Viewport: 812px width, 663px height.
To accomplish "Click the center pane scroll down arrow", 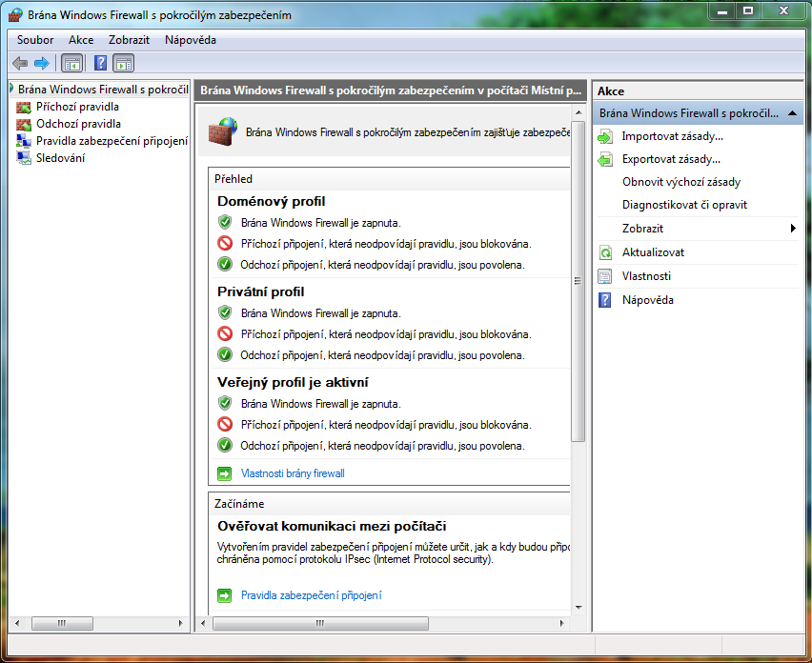I will pyautogui.click(x=579, y=608).
